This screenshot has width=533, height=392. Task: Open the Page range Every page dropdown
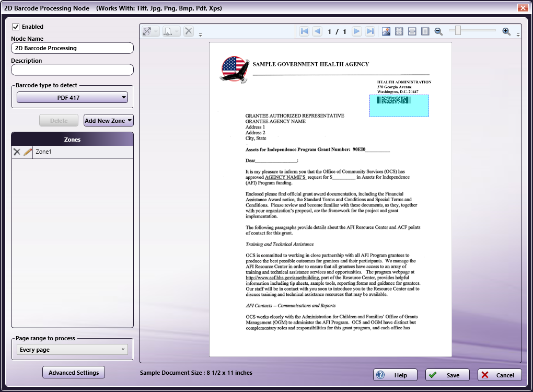[x=72, y=350]
